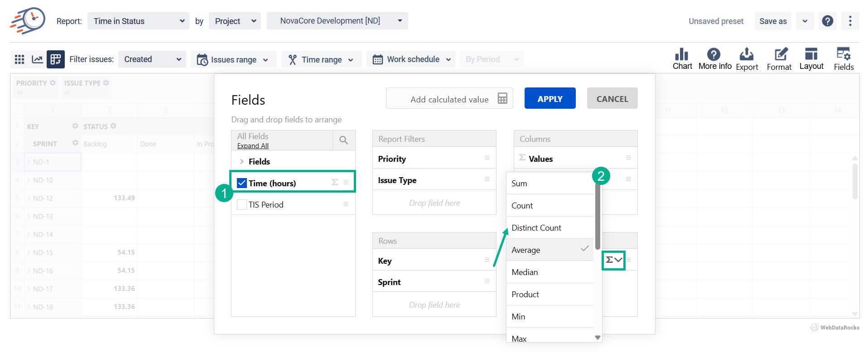Open the Work schedule dropdown
Image resolution: width=868 pixels, height=353 pixels.
(411, 59)
